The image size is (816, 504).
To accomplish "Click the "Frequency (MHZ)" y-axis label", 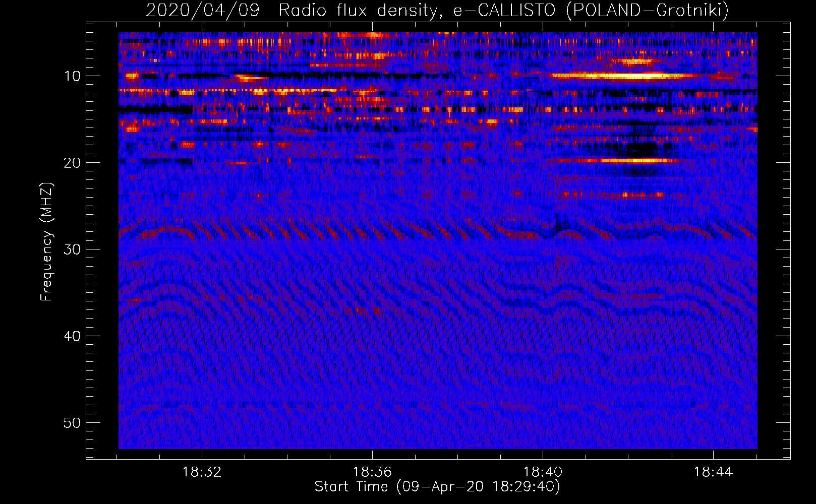I will [46, 242].
